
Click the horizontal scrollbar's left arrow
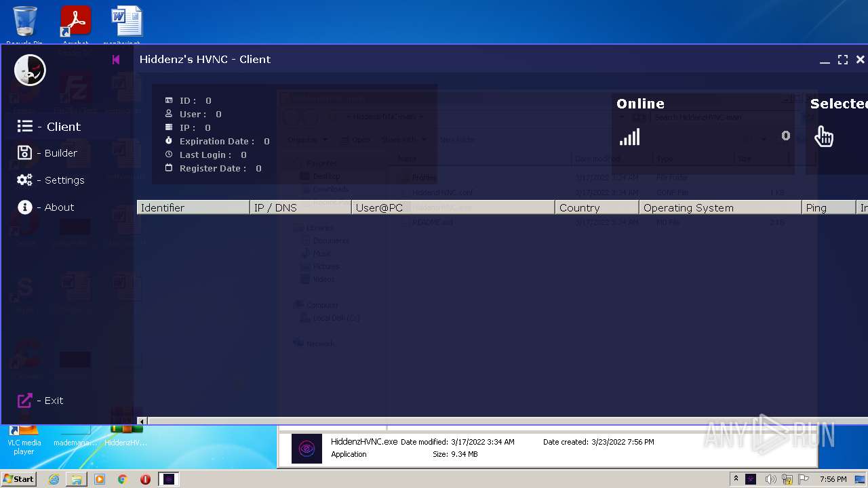pos(142,421)
